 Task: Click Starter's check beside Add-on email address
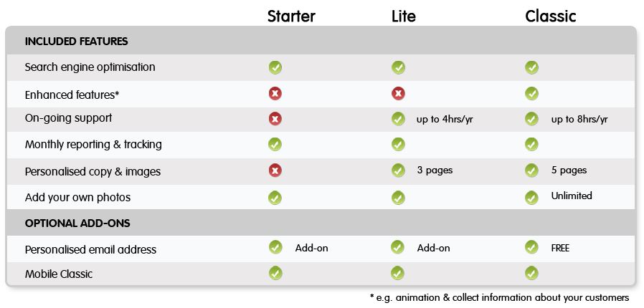click(275, 247)
